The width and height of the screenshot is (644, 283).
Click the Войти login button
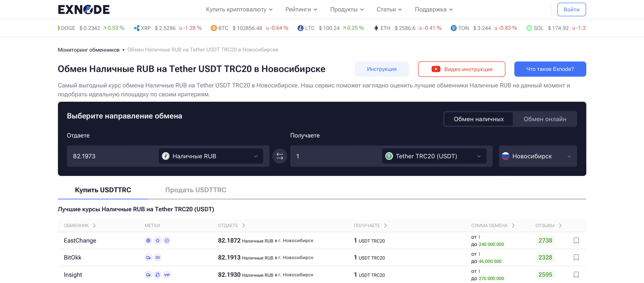point(571,10)
